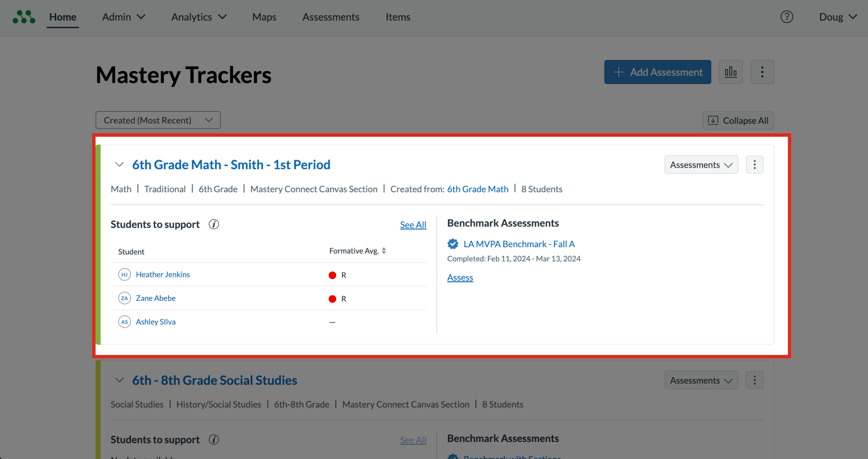868x459 pixels.
Task: Open Heather Jenkins student name
Action: (163, 274)
